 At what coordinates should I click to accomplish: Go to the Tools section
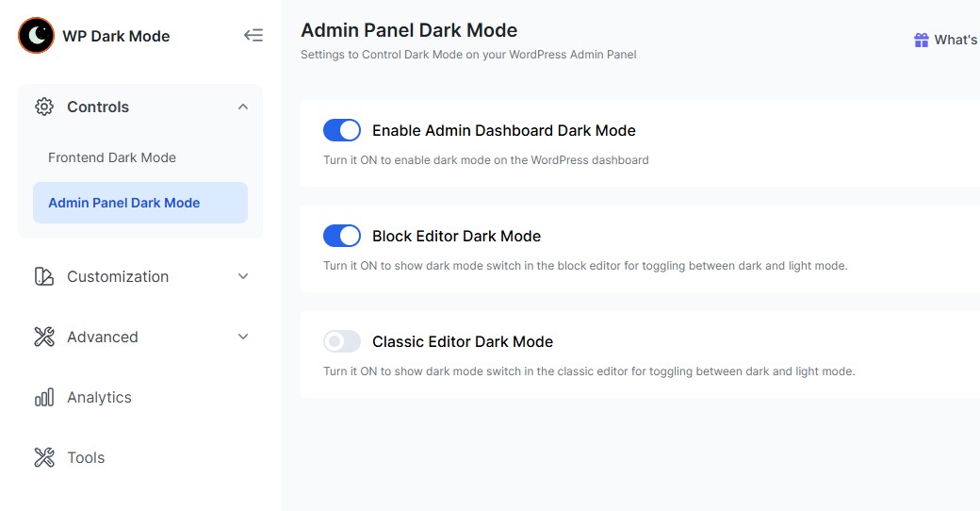coord(86,457)
